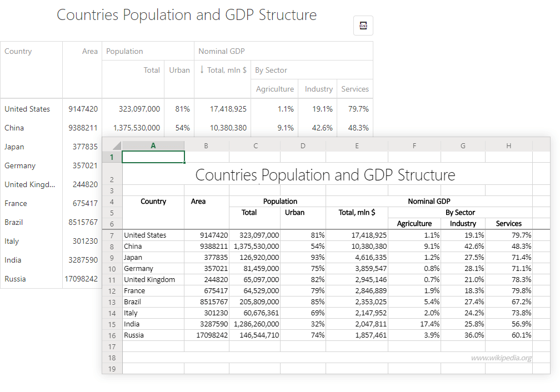Select the United States row in the grid
This screenshot has width=560, height=392.
point(28,109)
